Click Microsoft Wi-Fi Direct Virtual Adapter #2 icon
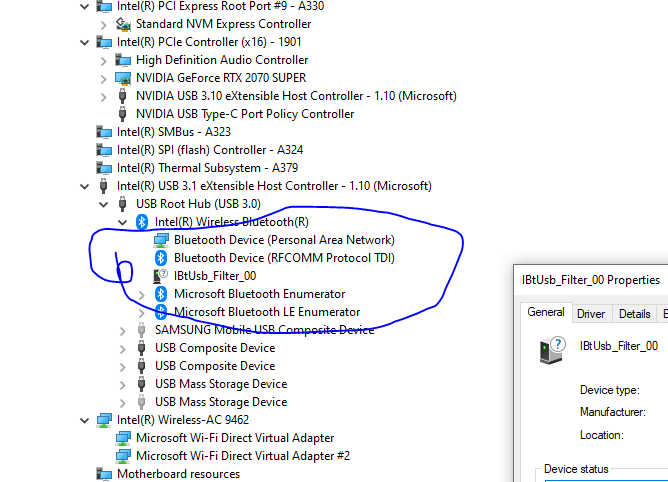 point(123,456)
